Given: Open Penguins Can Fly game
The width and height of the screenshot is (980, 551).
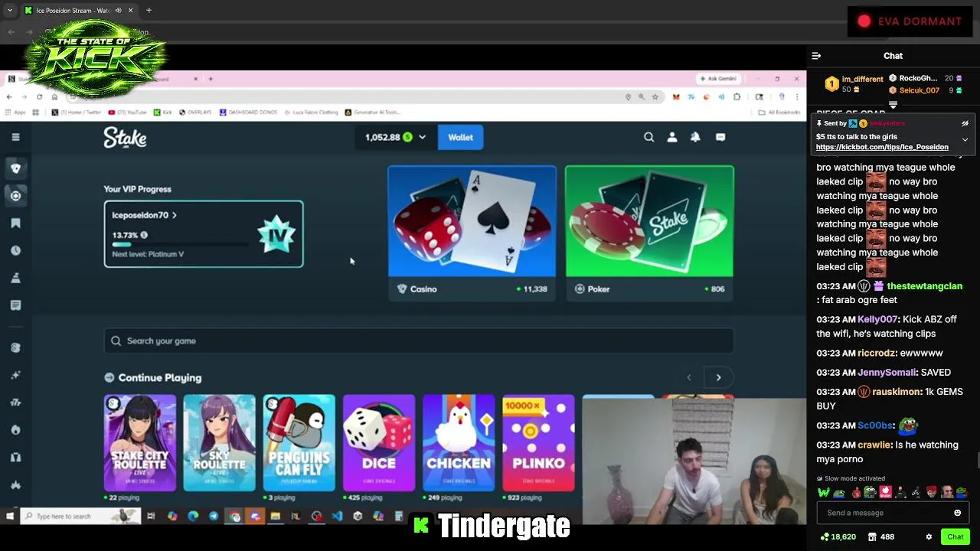Looking at the screenshot, I should [299, 442].
